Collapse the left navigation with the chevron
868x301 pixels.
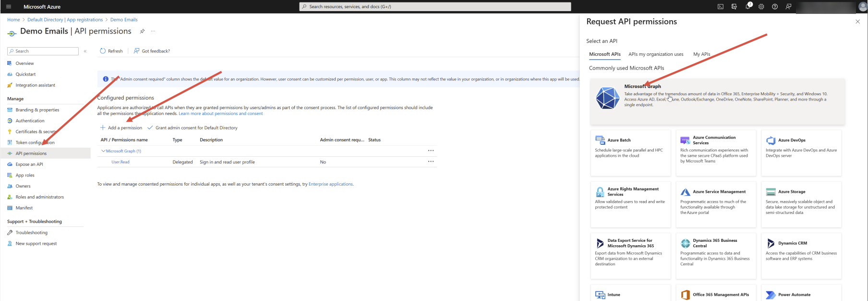point(85,51)
